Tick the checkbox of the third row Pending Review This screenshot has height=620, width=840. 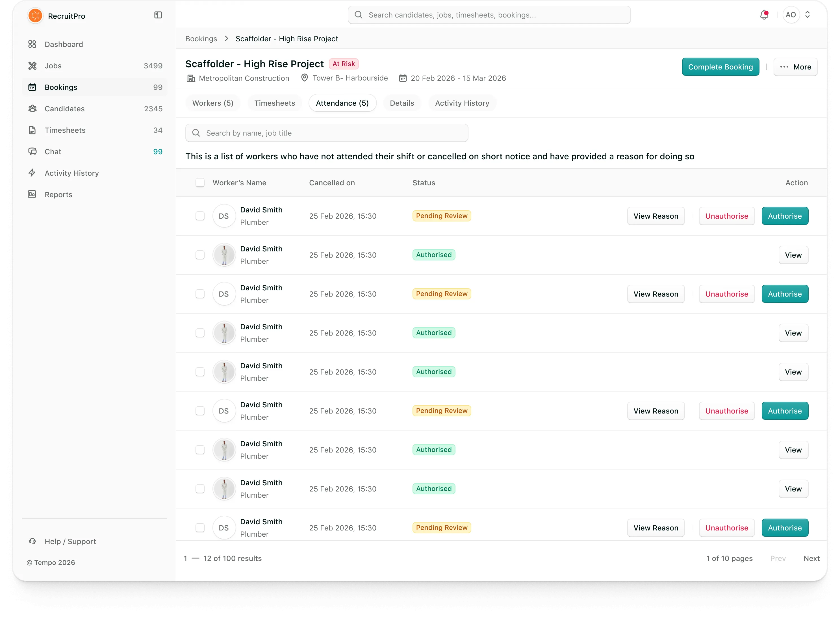coord(200,294)
